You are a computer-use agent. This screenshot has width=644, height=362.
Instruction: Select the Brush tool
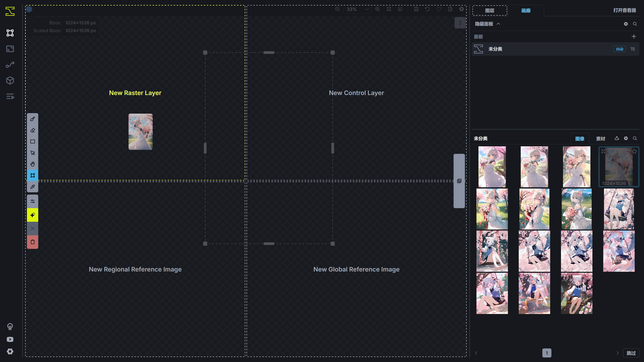[x=32, y=119]
